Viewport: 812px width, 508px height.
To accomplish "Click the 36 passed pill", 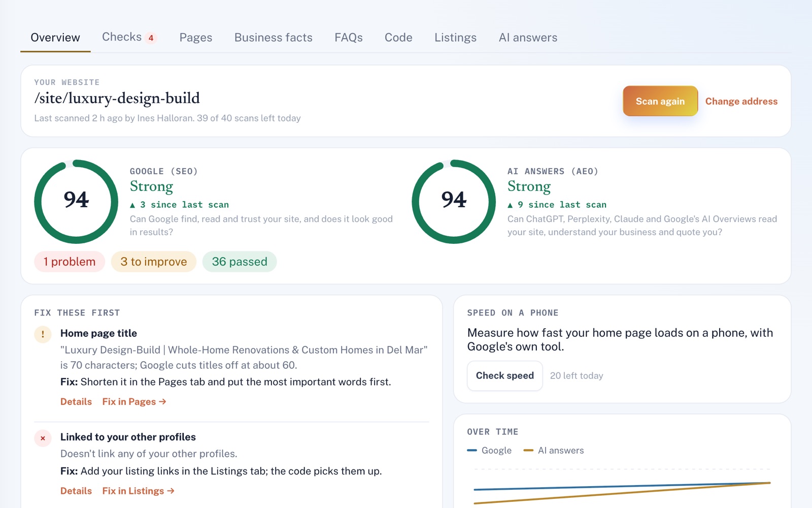I will click(x=240, y=262).
